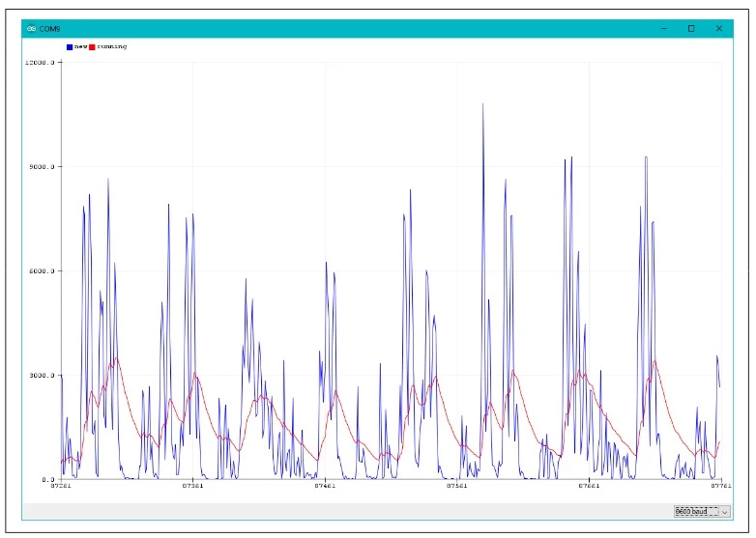Click the 12000.0 y-axis label
Image resolution: width=756 pixels, height=538 pixels.
(40, 63)
